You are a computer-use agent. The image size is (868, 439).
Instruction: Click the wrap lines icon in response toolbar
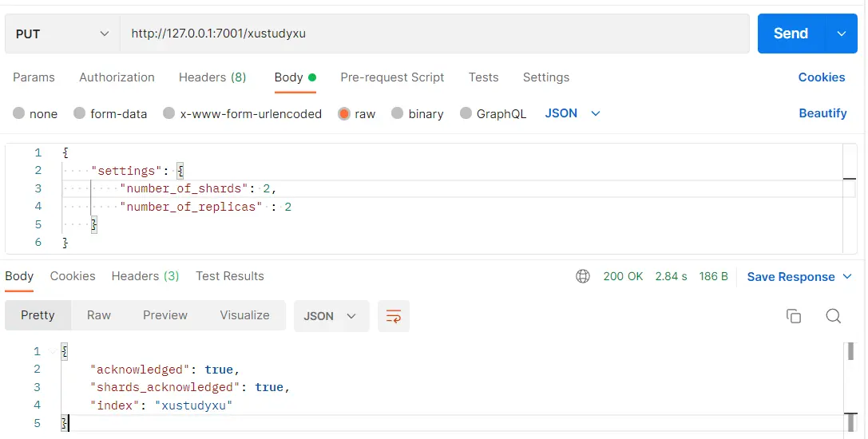point(393,316)
